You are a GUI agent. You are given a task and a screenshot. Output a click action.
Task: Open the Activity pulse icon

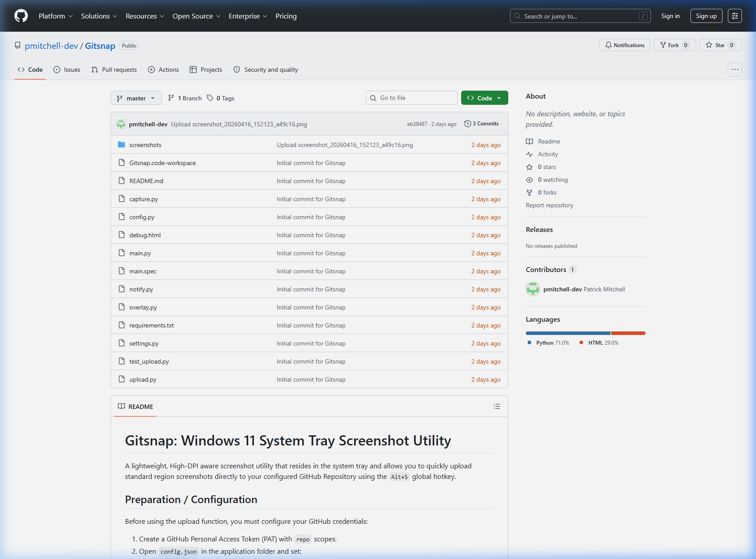pyautogui.click(x=529, y=154)
